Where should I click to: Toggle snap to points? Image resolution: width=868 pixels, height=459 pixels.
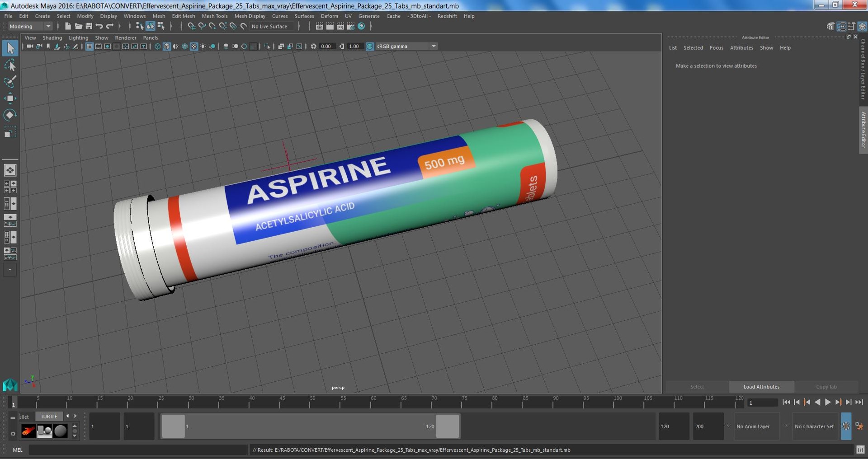click(x=212, y=26)
